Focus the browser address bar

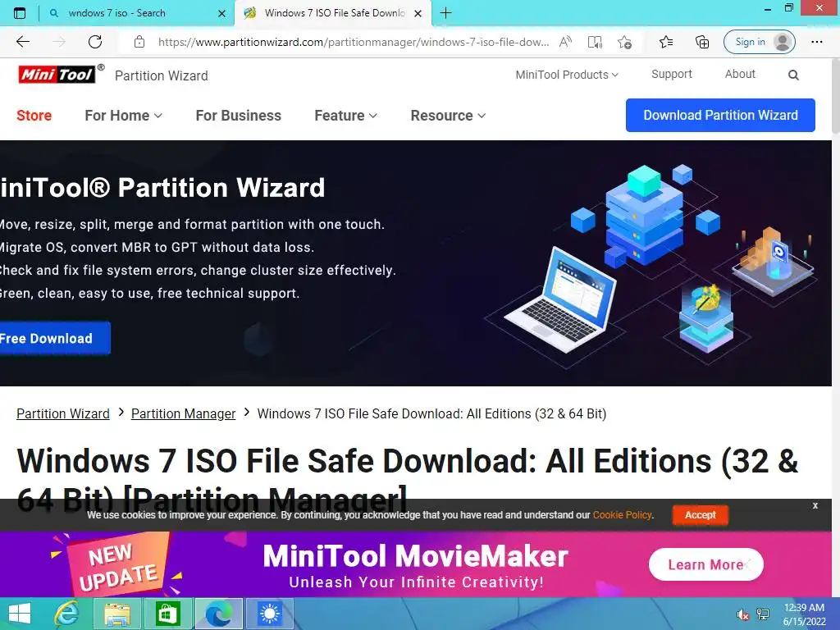[354, 42]
